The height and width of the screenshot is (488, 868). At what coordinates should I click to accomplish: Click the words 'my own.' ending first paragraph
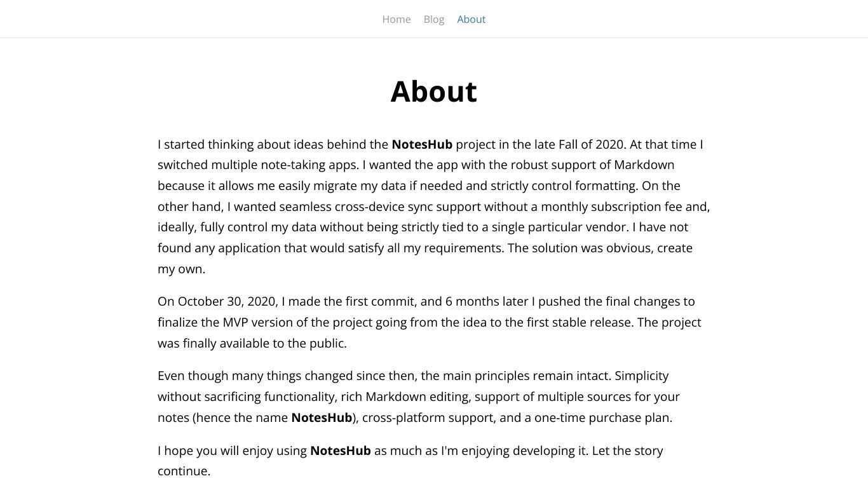click(x=181, y=269)
